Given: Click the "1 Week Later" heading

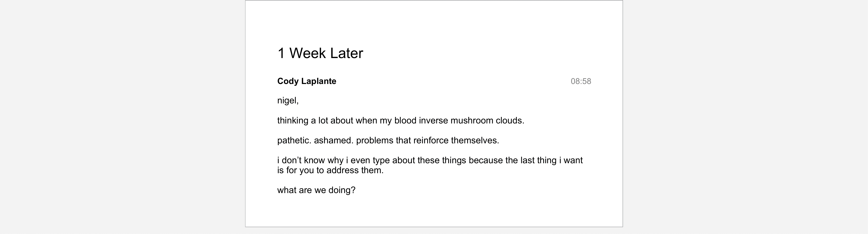Looking at the screenshot, I should coord(320,53).
